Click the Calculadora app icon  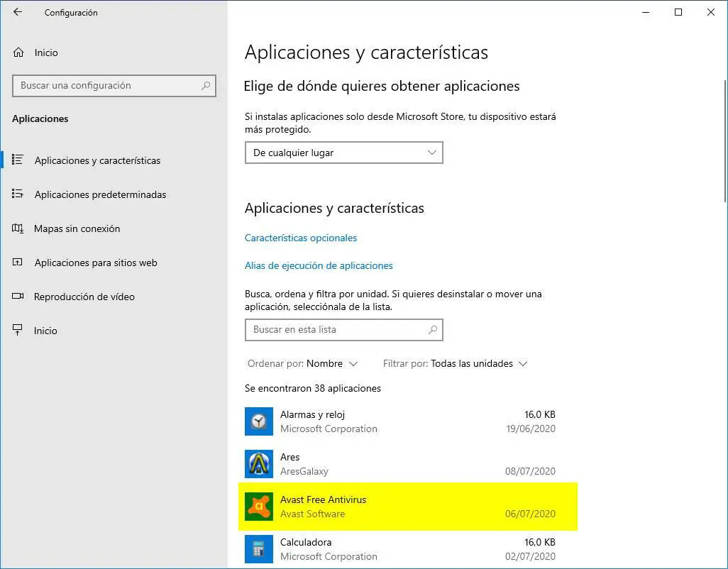tap(258, 549)
